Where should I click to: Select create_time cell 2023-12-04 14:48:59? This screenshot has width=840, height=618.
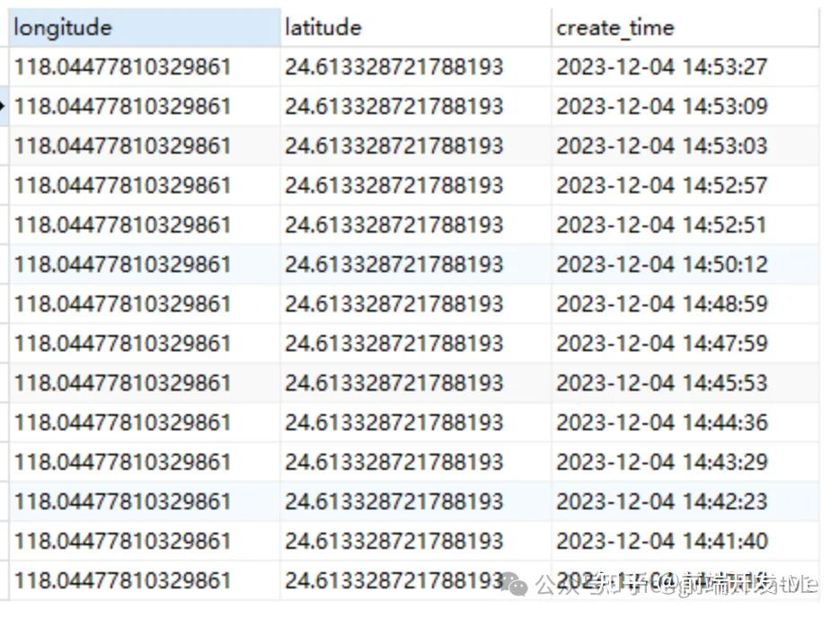(x=685, y=305)
